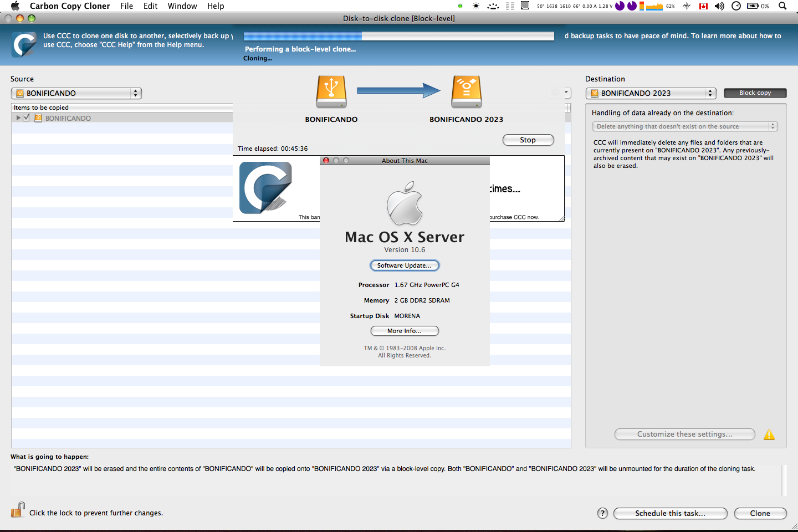Image resolution: width=798 pixels, height=532 pixels.
Task: Click the display brightness sun icon
Action: (x=476, y=6)
